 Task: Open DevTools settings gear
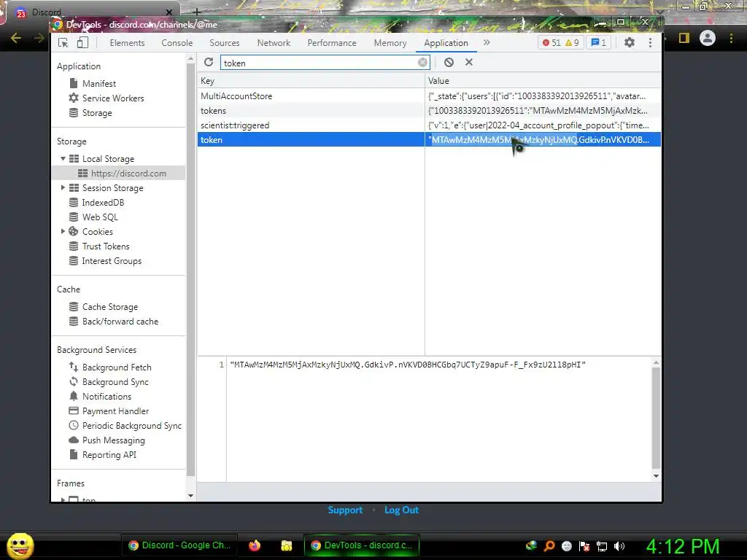(630, 42)
